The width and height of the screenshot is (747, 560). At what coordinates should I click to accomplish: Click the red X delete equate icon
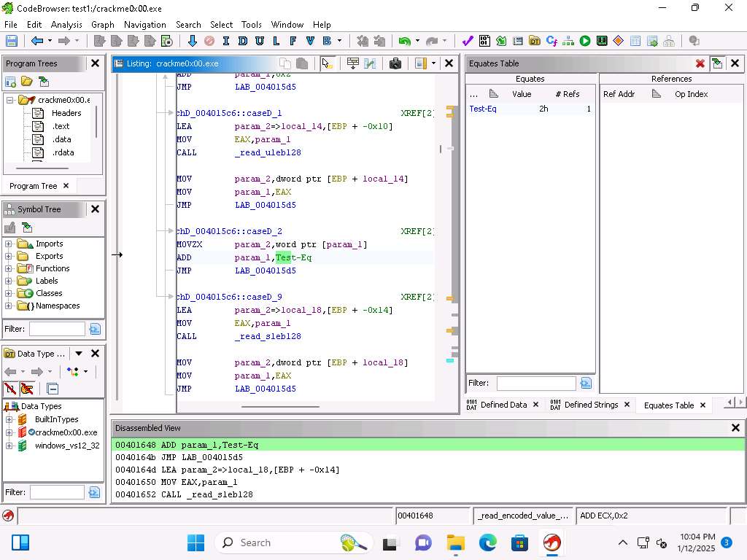[x=700, y=63]
